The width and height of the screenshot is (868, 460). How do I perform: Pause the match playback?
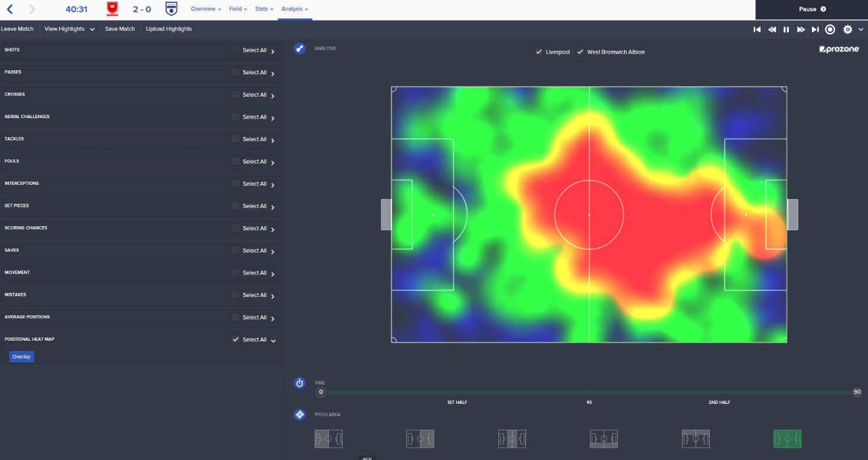click(786, 29)
